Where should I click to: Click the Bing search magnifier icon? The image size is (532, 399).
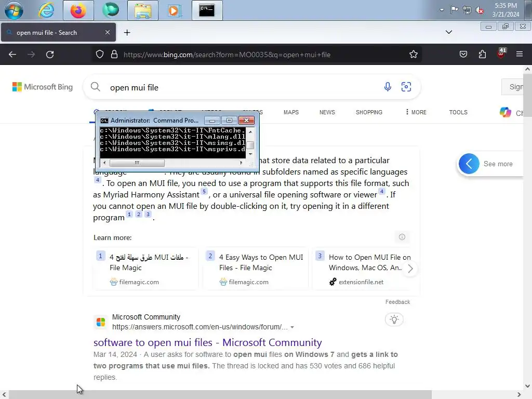coord(96,87)
